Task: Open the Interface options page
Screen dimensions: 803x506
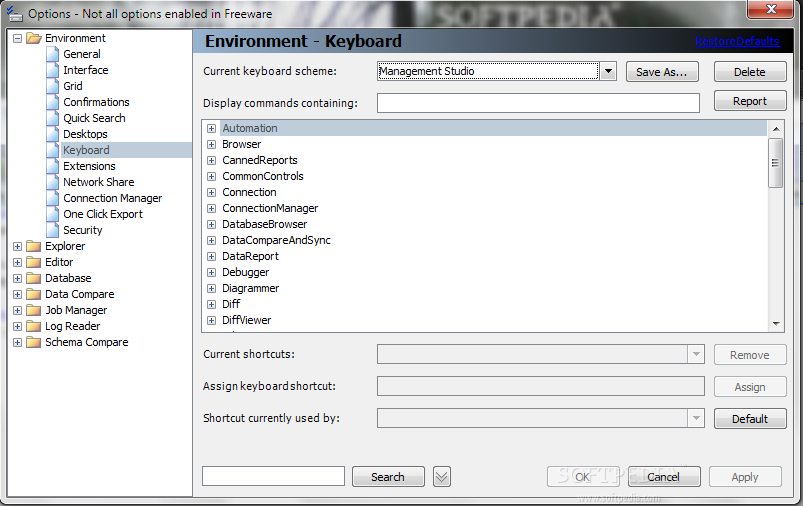Action: 86,70
